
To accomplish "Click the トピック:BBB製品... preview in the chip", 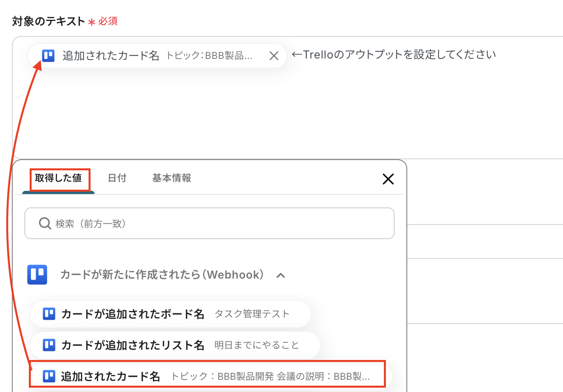I will coord(209,56).
